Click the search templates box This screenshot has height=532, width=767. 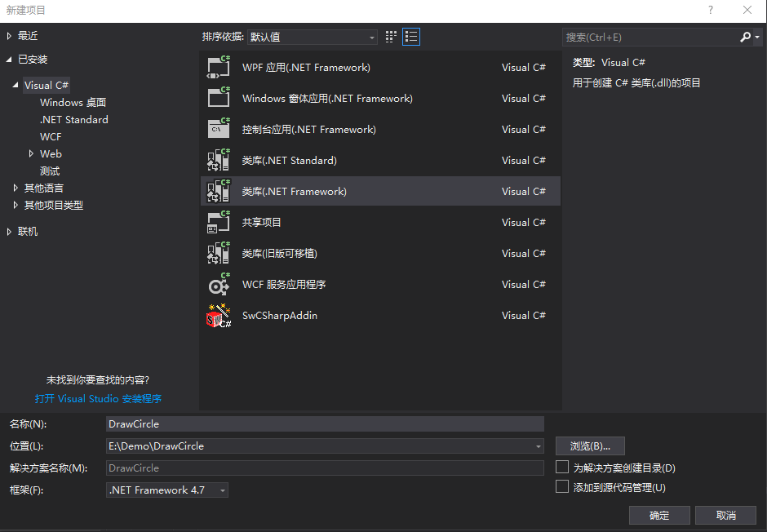650,38
